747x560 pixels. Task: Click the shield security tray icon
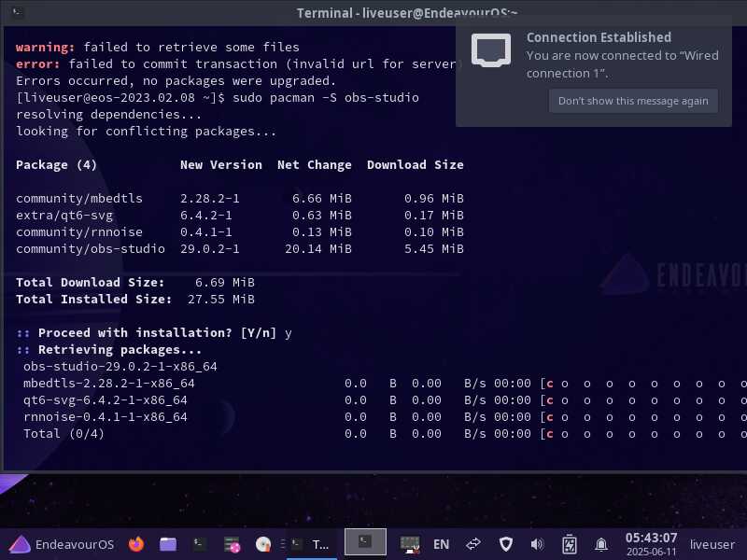tap(506, 544)
